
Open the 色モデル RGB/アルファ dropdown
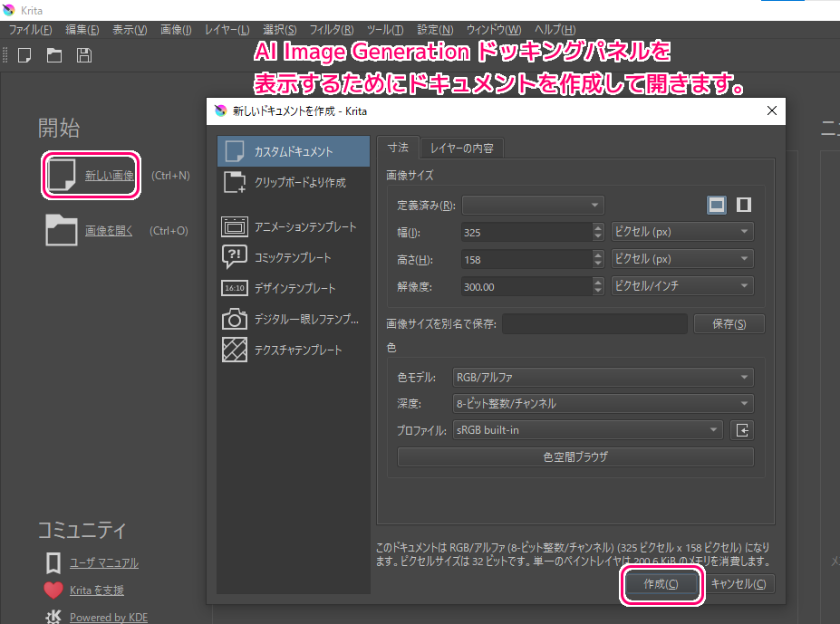tap(603, 377)
